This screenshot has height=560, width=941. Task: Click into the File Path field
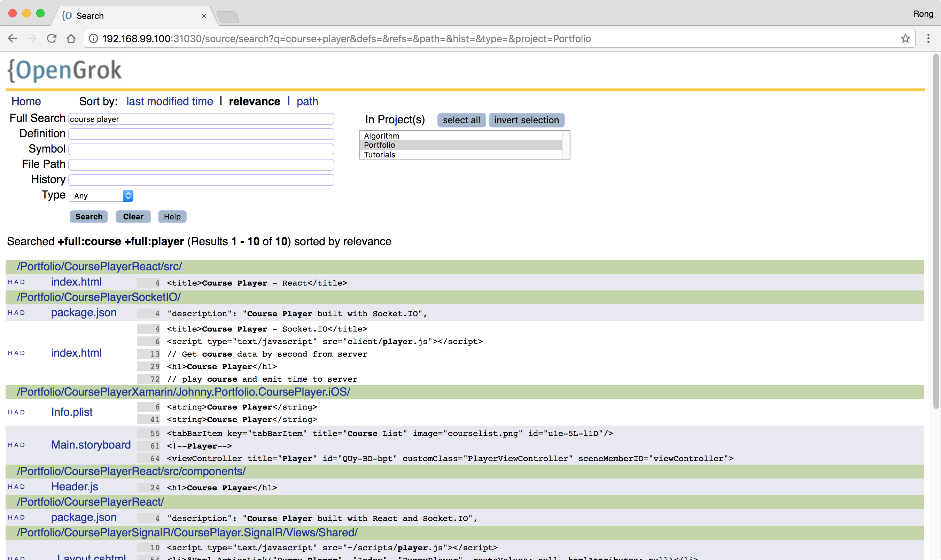click(x=201, y=164)
